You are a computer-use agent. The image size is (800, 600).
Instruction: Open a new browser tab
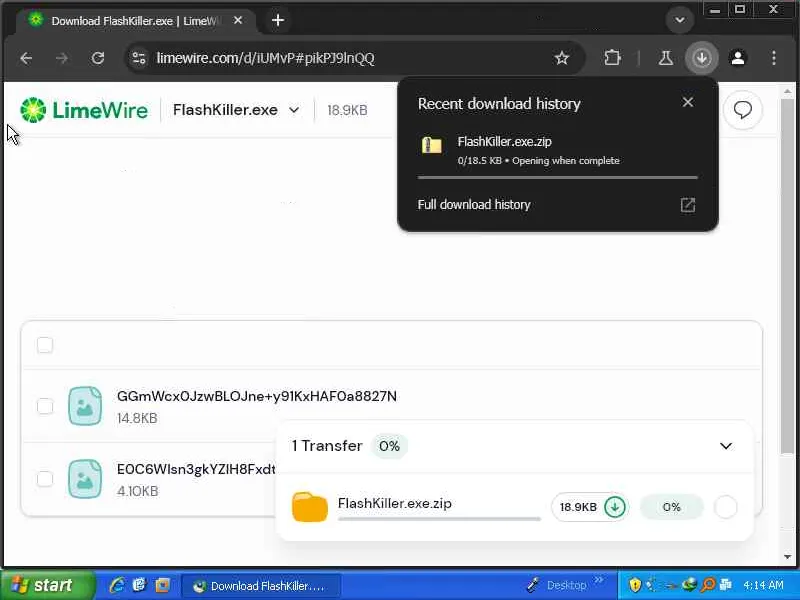pyautogui.click(x=278, y=20)
